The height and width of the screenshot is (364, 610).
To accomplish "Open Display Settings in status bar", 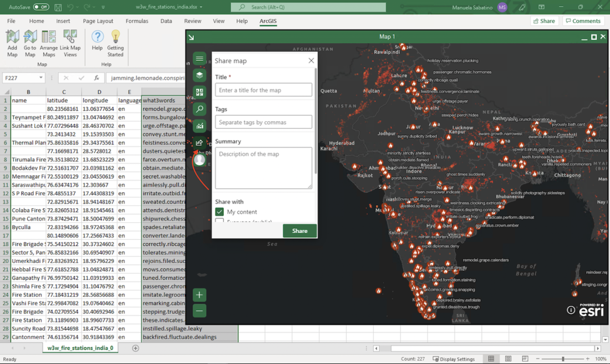I will point(454,359).
